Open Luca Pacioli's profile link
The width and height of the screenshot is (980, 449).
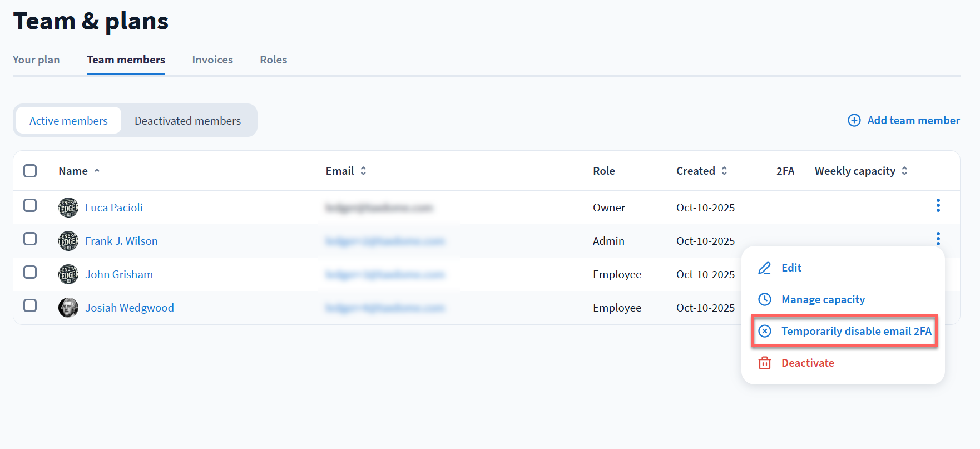(x=114, y=208)
